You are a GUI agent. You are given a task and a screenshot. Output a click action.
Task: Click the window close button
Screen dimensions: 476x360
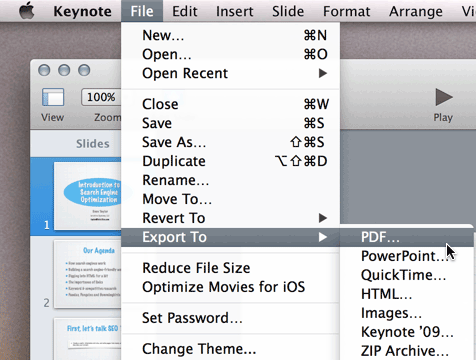point(44,70)
